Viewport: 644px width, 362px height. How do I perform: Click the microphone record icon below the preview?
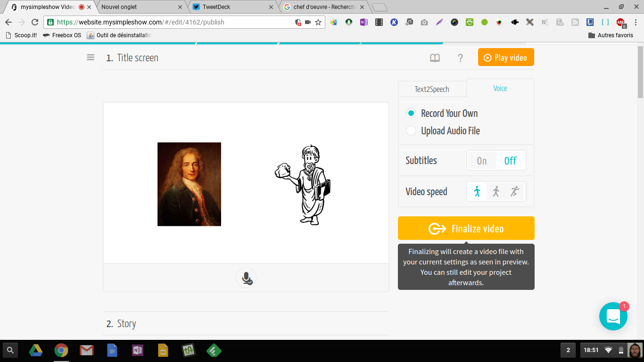246,278
